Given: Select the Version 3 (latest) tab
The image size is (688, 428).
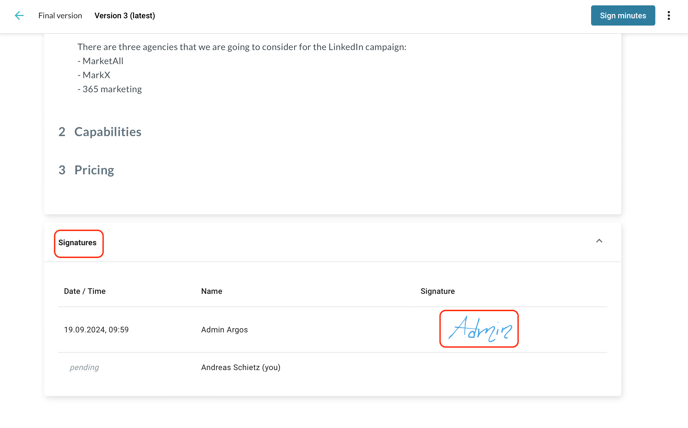Looking at the screenshot, I should click(124, 16).
